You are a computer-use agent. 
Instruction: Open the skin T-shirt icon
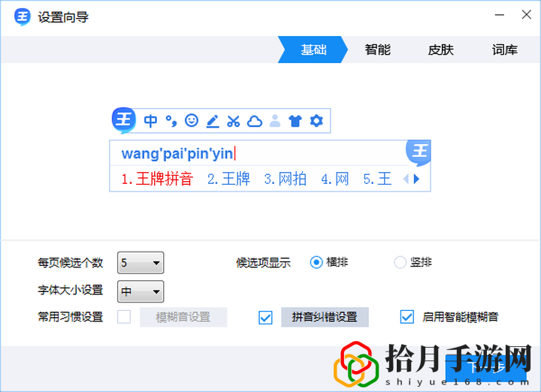coord(295,121)
